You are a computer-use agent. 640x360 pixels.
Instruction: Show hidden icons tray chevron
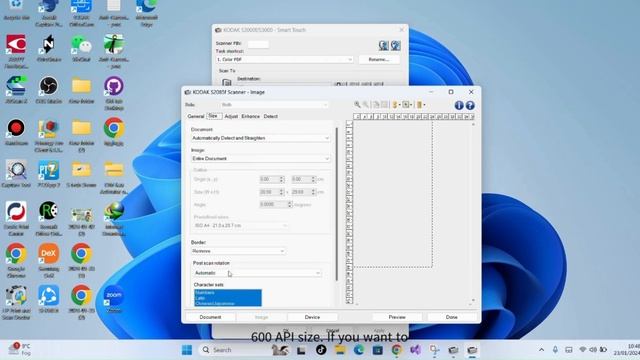pyautogui.click(x=541, y=350)
